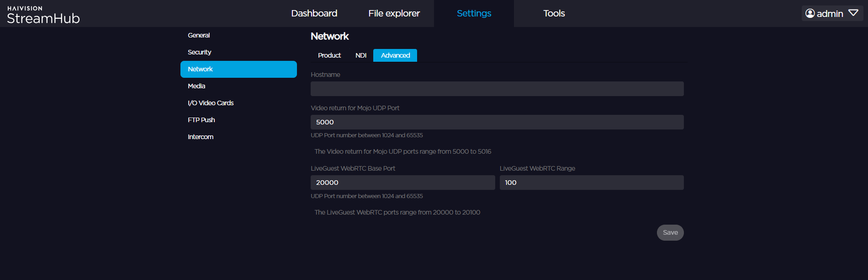Open the Dashboard tab
This screenshot has height=280, width=868.
314,13
